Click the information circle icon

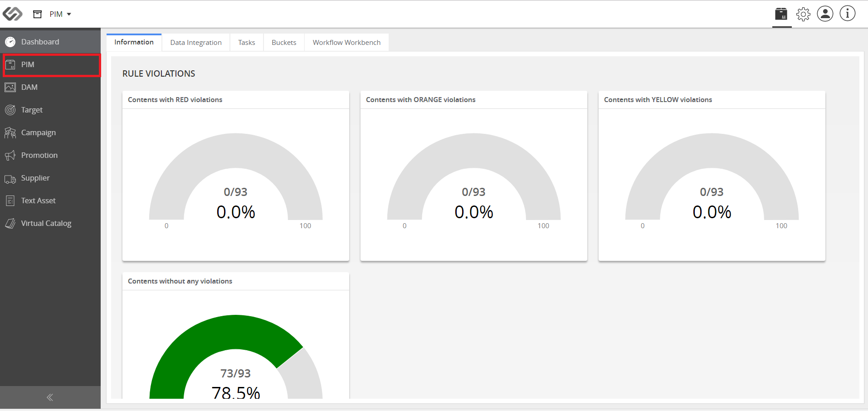click(848, 14)
